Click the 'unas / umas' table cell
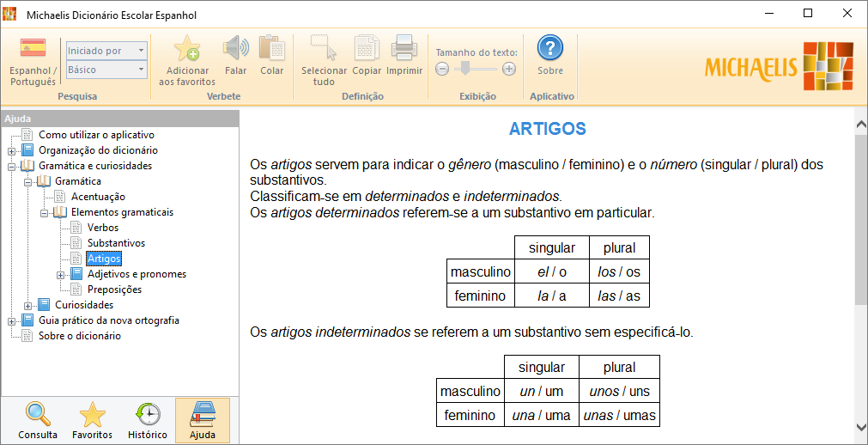The image size is (868, 445). (619, 415)
